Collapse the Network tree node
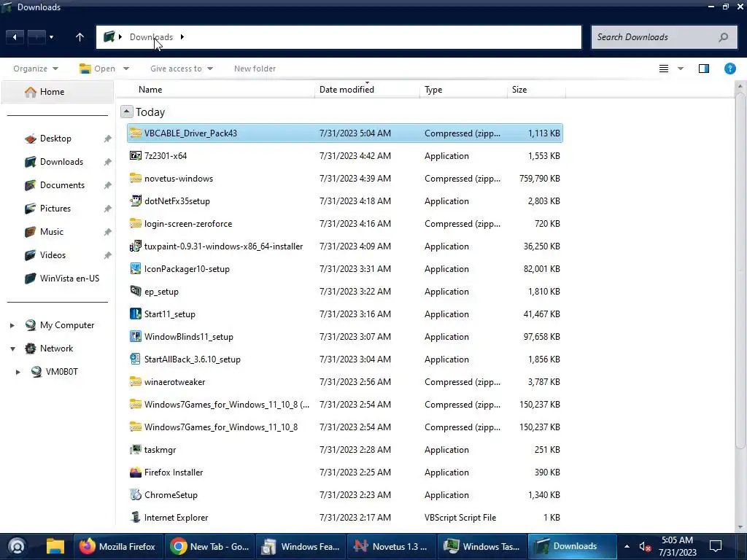The image size is (747, 560). coord(12,349)
